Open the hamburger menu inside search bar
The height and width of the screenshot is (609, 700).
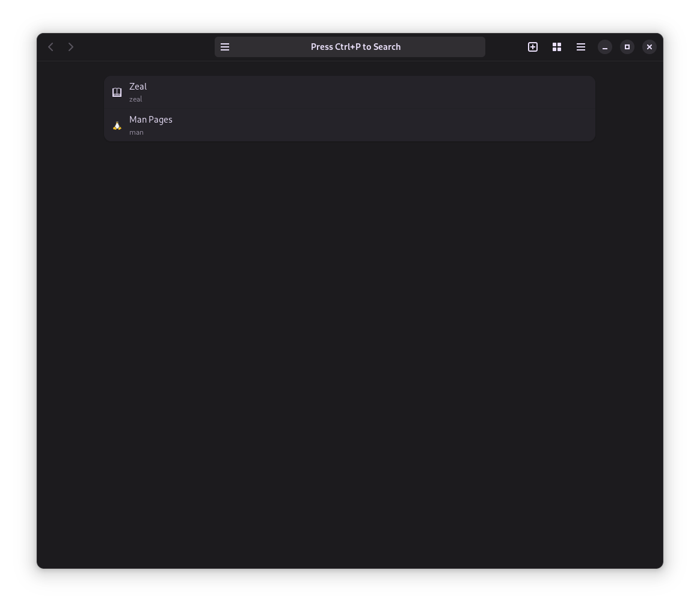point(225,47)
